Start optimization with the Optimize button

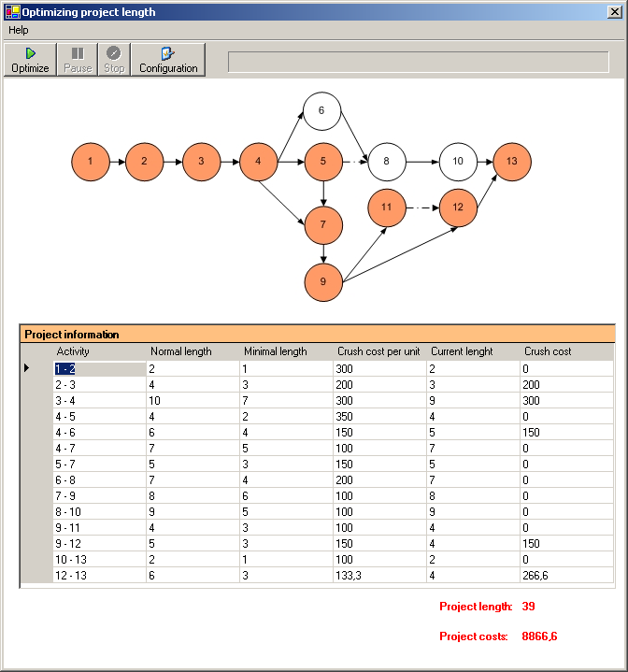pos(30,60)
